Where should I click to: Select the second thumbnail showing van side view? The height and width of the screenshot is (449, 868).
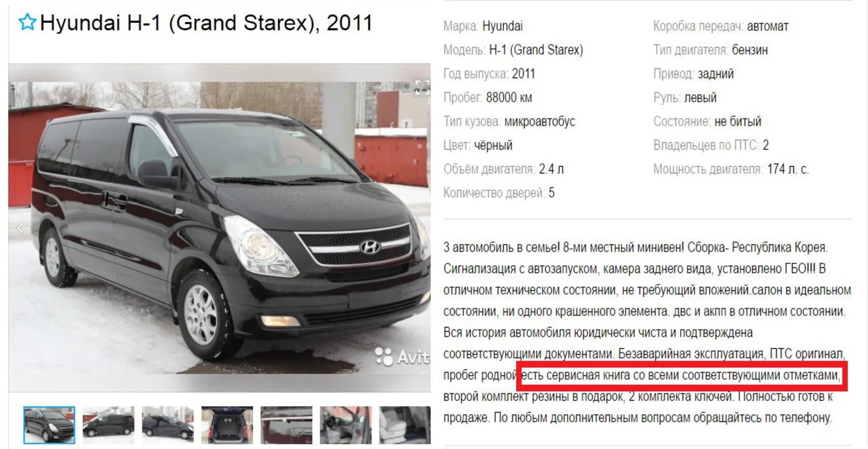click(x=108, y=425)
